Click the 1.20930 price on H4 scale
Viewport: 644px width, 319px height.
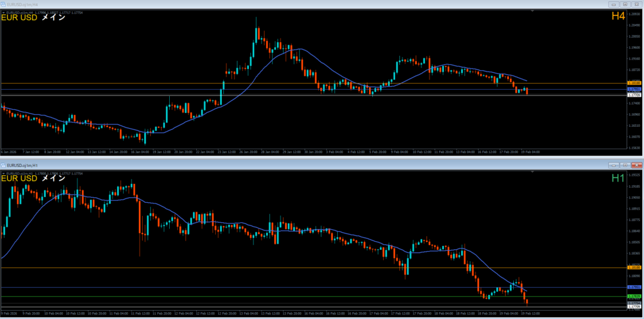click(x=635, y=14)
